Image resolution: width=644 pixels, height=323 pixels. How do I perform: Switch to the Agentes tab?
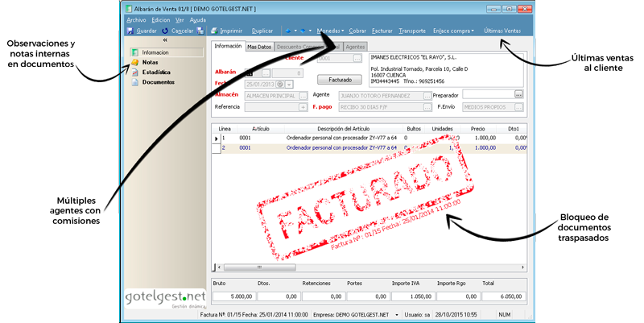coord(355,47)
